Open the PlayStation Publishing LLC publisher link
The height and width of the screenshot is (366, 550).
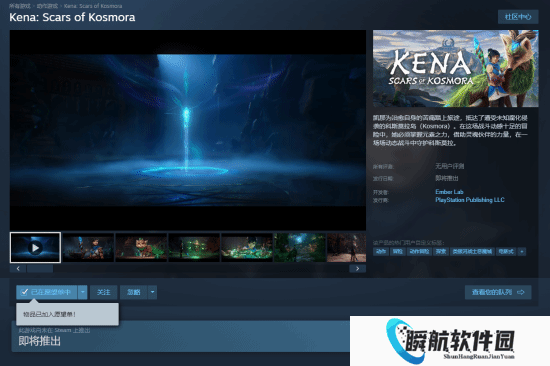coord(470,200)
